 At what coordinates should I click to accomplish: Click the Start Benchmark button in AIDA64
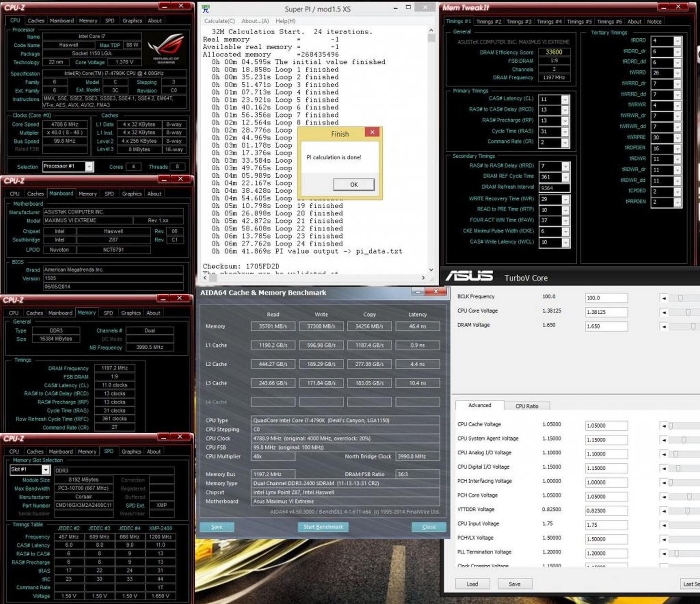point(323,527)
